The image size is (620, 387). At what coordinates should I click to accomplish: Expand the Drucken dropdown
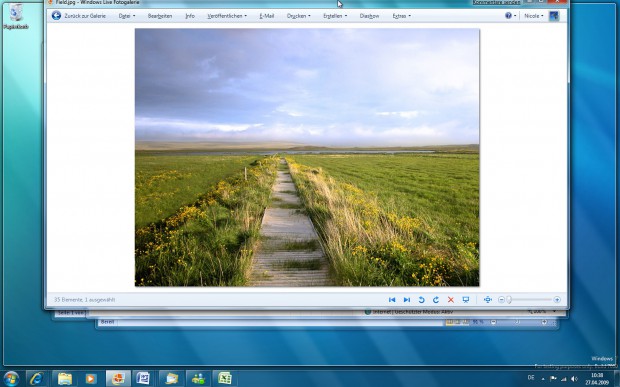[299, 16]
